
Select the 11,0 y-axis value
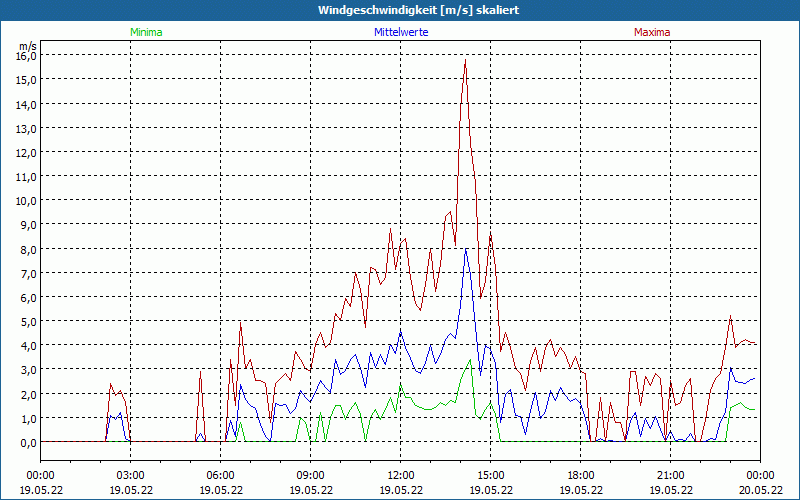coord(26,177)
